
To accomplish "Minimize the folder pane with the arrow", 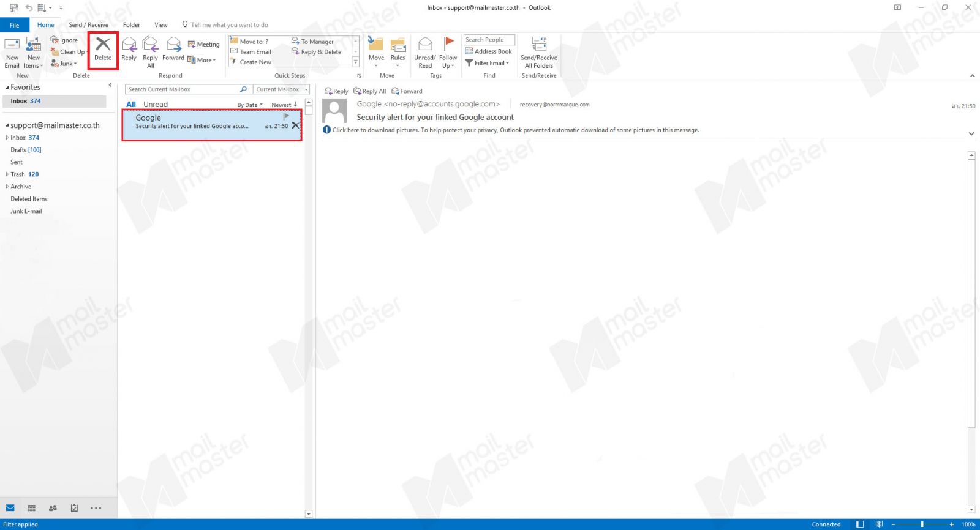I will 110,85.
